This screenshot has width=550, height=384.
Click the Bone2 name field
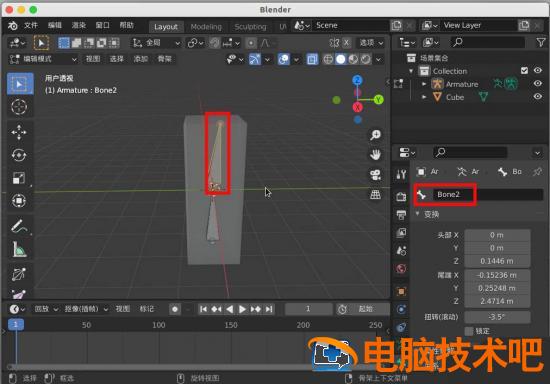[488, 194]
